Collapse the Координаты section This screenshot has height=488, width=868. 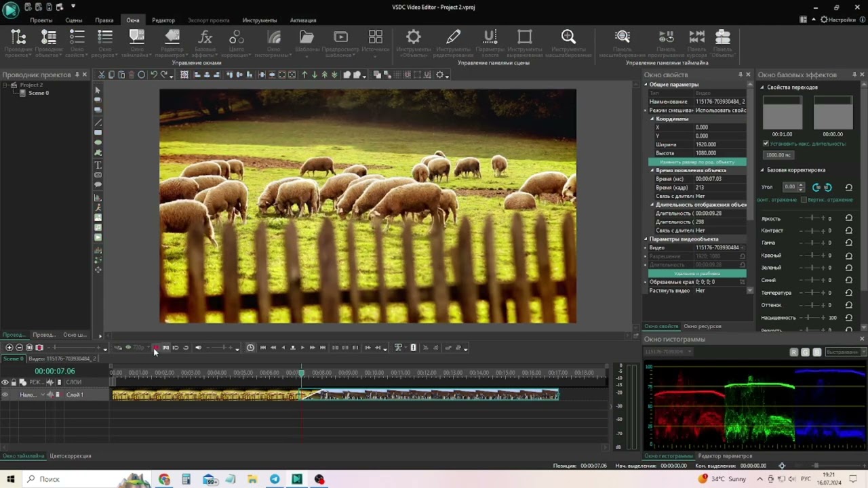[652, 119]
